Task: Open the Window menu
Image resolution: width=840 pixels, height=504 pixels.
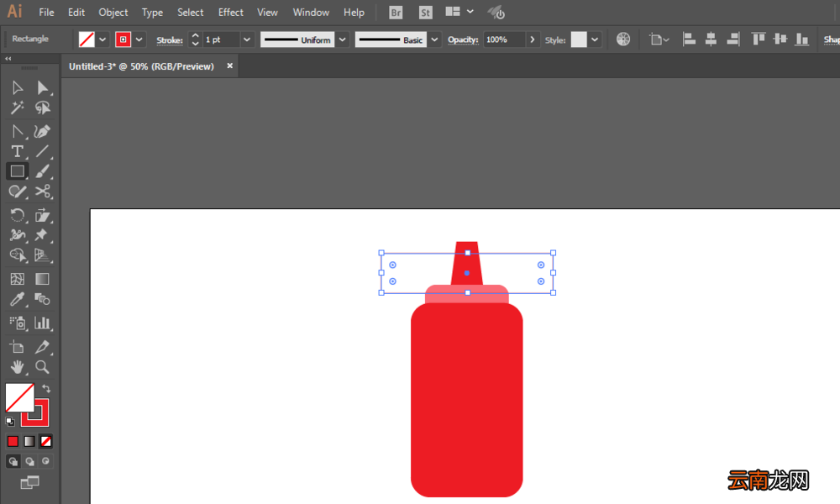Action: (311, 13)
